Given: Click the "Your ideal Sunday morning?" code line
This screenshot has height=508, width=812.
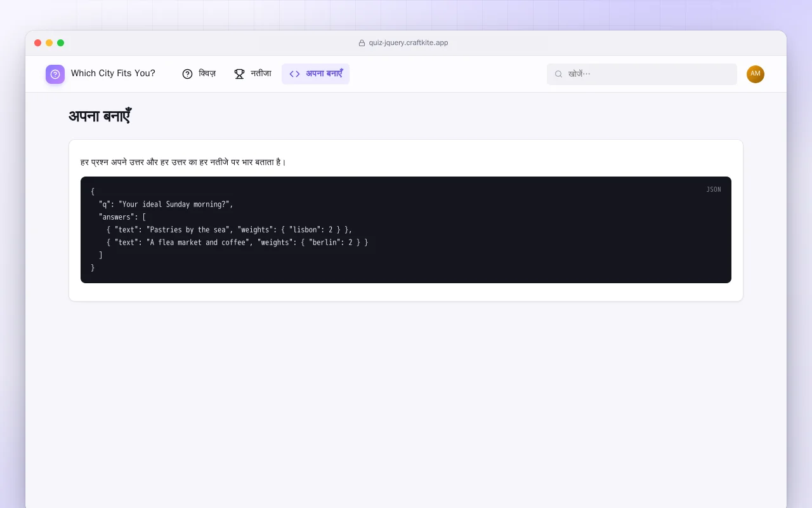Looking at the screenshot, I should pyautogui.click(x=166, y=204).
